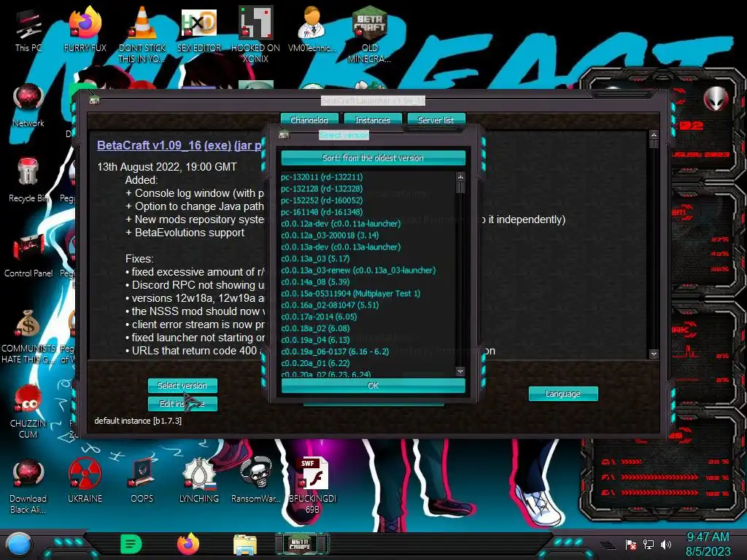Open the Network desktop icon
This screenshot has height=560, width=747.
click(28, 105)
